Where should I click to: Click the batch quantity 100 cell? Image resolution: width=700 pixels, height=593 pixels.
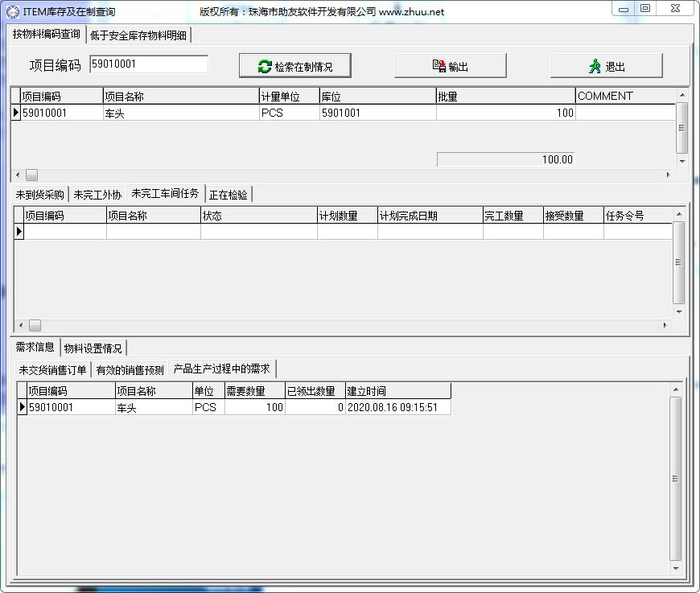pos(505,113)
